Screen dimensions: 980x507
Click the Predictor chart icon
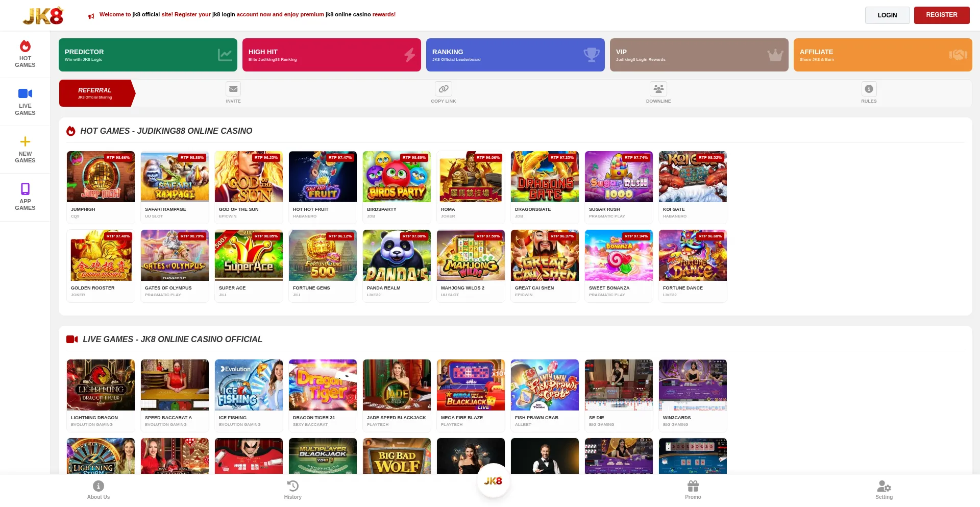point(225,55)
